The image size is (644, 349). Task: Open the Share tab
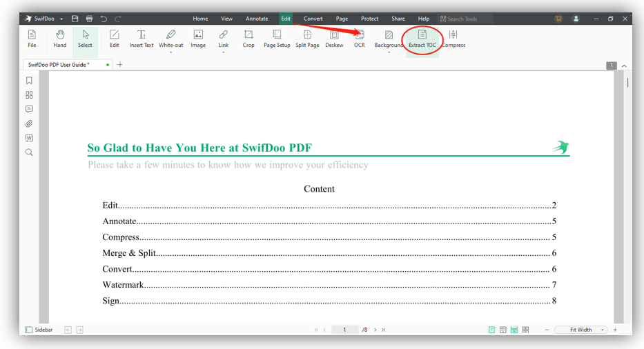click(398, 19)
